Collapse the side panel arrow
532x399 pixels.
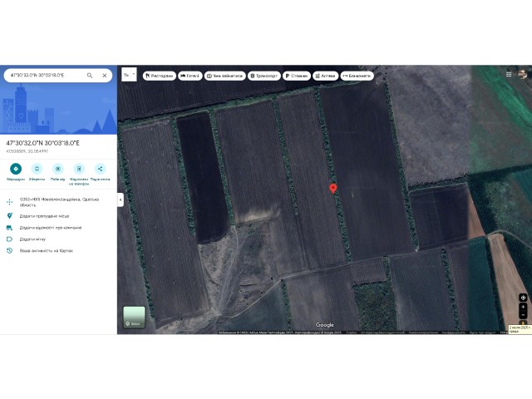coord(121,199)
